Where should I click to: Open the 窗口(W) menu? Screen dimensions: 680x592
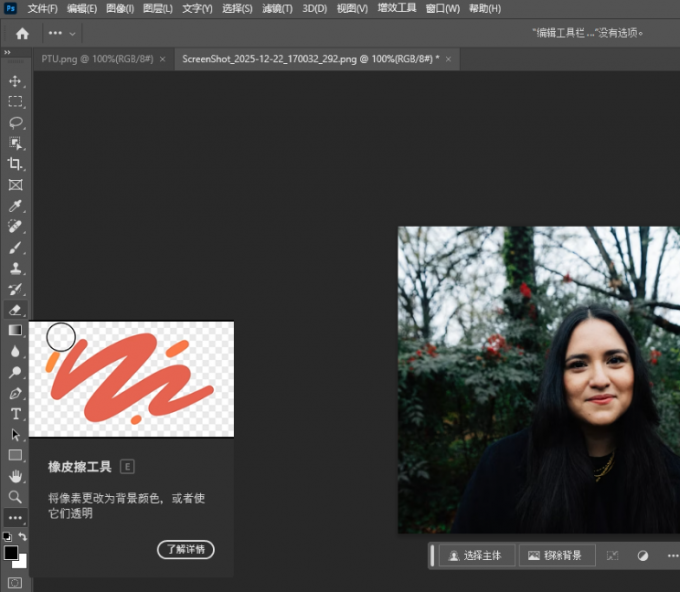[443, 9]
